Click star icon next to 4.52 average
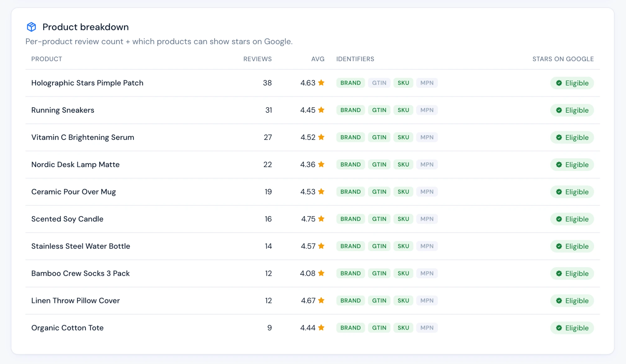The height and width of the screenshot is (364, 626). point(321,137)
